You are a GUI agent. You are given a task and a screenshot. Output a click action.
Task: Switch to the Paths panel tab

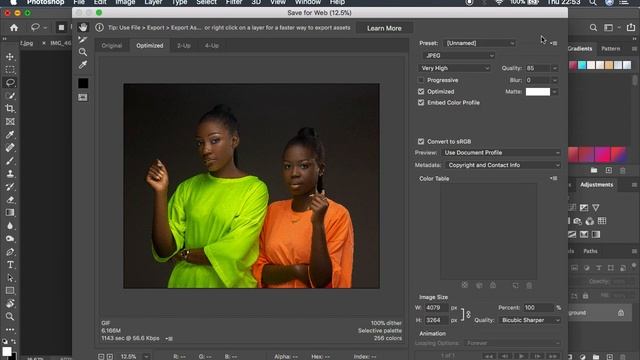click(590, 251)
